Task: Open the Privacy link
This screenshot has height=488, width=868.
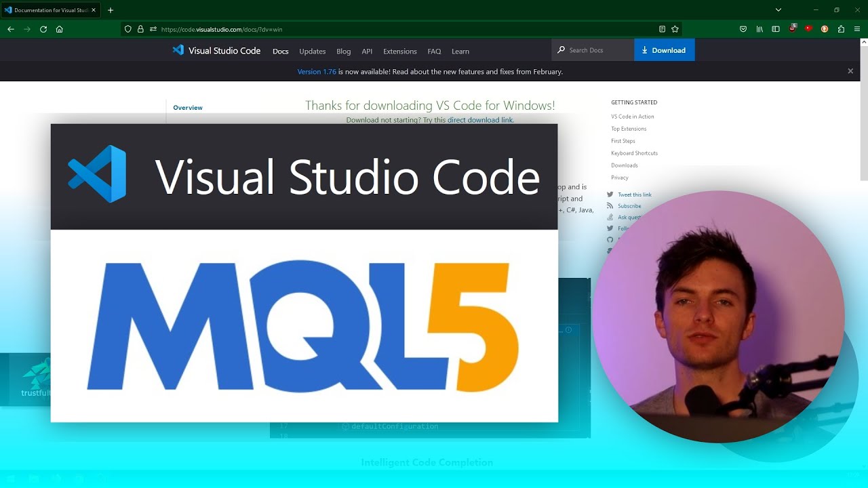Action: pyautogui.click(x=620, y=178)
